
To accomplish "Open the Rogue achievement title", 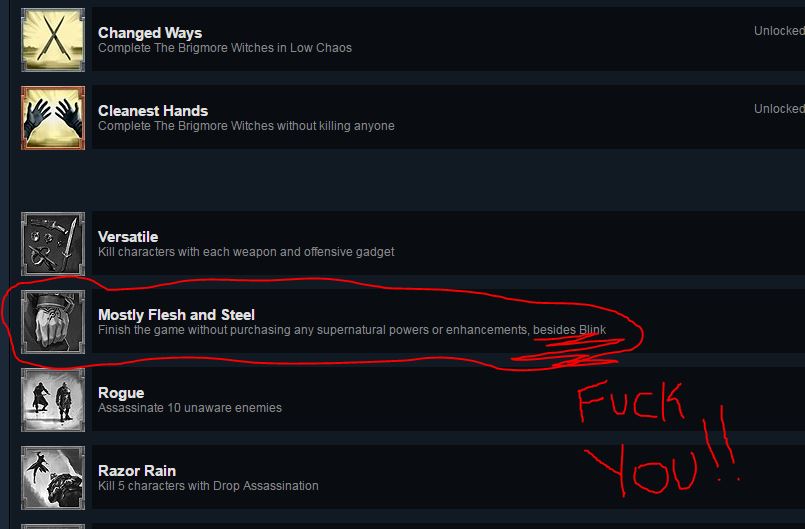I will (121, 393).
